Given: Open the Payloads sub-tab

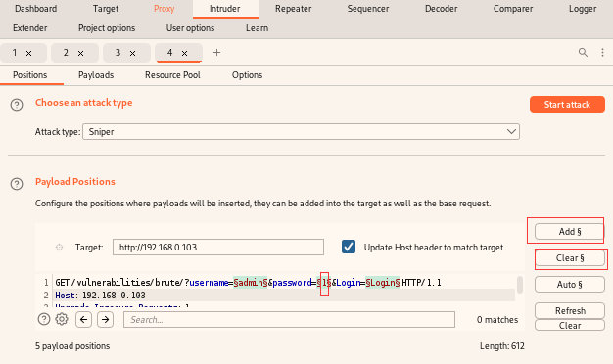Looking at the screenshot, I should click(96, 75).
